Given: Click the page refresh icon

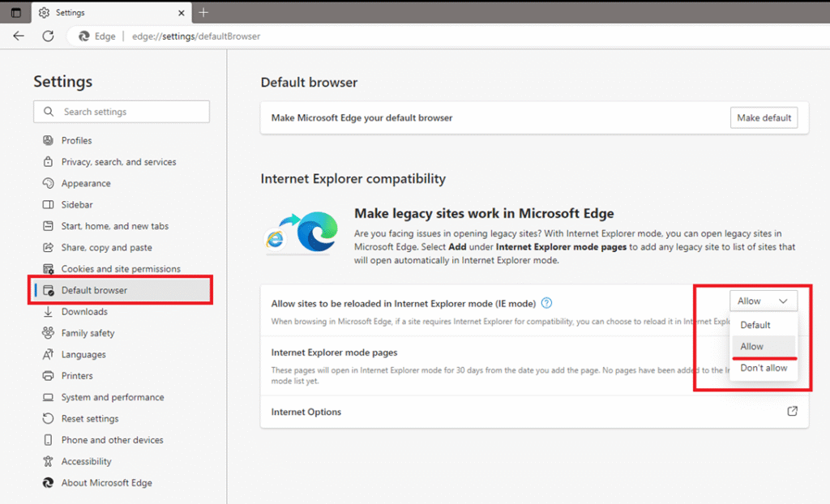Looking at the screenshot, I should click(48, 36).
